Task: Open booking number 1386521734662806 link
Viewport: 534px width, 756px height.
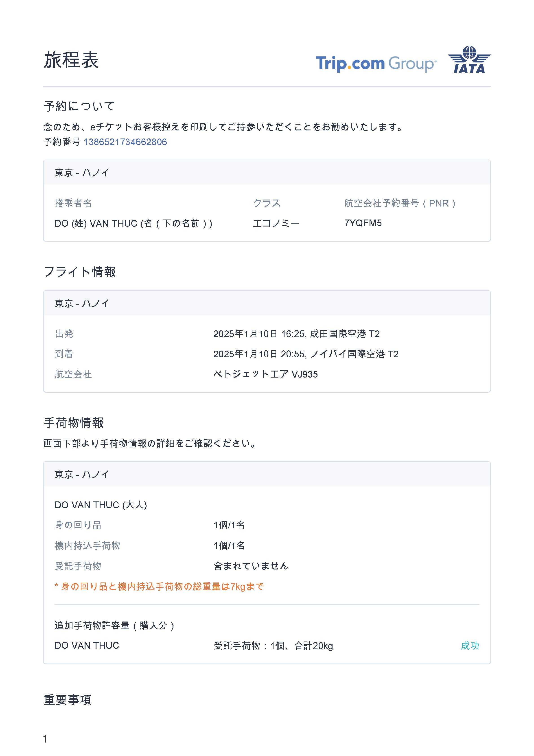Action: tap(125, 142)
